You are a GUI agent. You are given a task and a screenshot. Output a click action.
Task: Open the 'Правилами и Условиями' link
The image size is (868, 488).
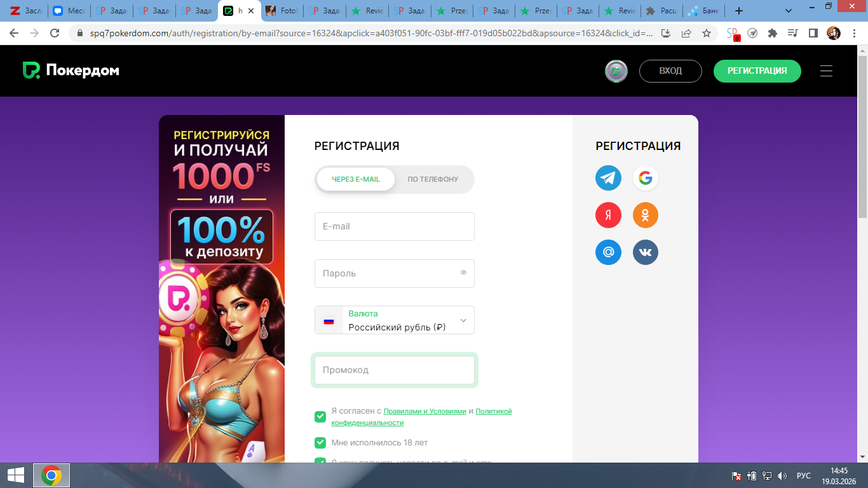424,411
